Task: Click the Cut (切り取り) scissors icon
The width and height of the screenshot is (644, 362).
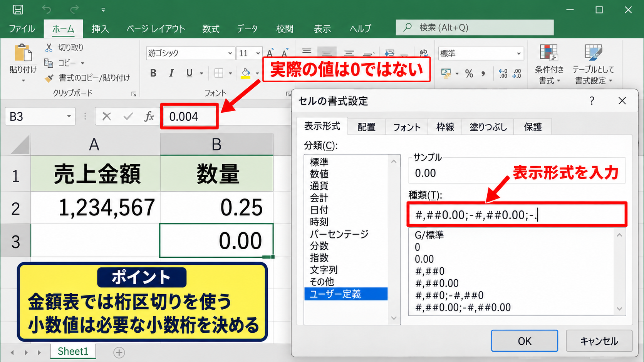Action: click(x=49, y=48)
